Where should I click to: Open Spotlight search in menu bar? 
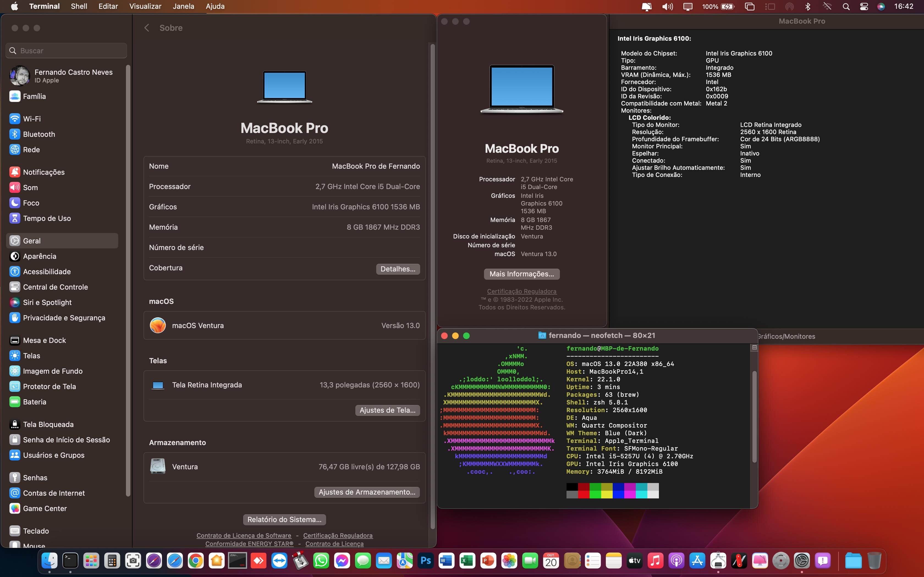click(x=846, y=7)
